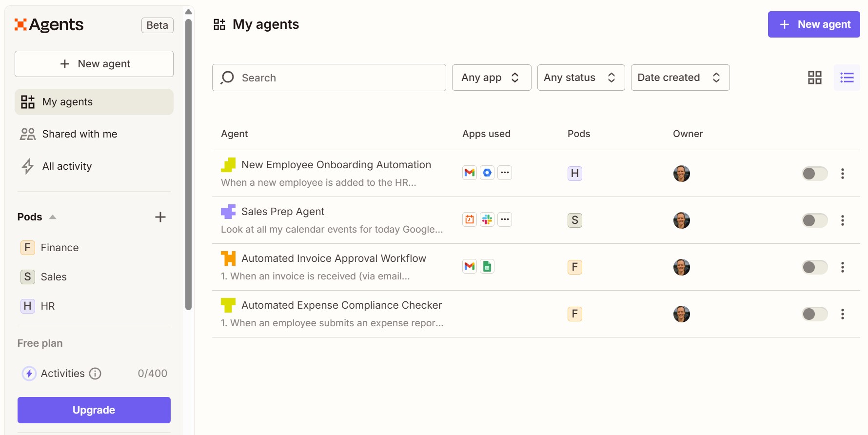868x435 pixels.
Task: Click the Activities lightning icon
Action: [29, 374]
